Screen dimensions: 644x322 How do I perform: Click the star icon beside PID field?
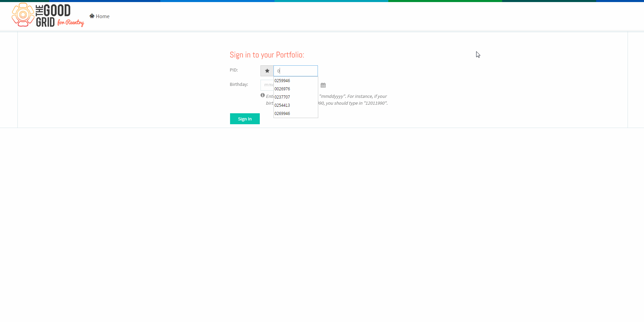[x=267, y=71]
